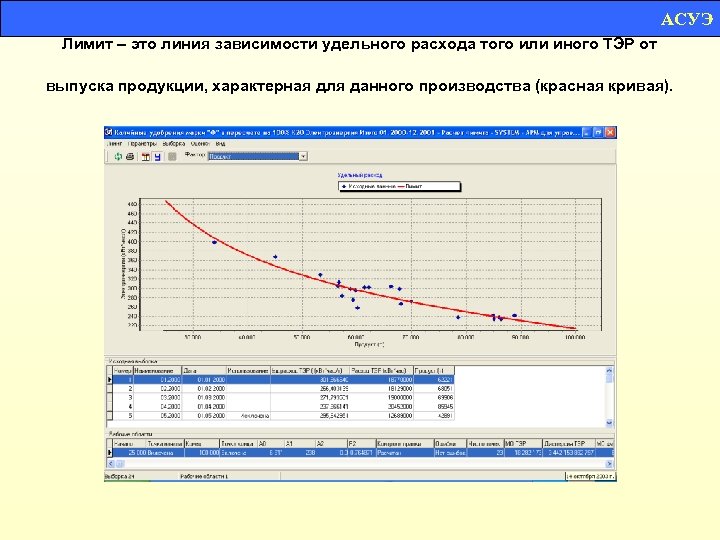Select the row dated 01.01.2000
This screenshot has width=720, height=540.
(284, 380)
